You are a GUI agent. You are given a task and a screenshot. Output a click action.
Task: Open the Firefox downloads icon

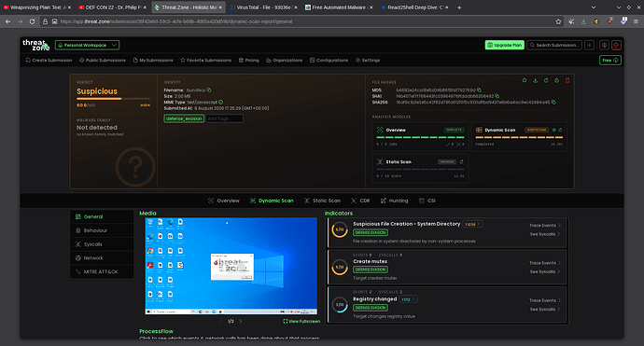pos(583,21)
